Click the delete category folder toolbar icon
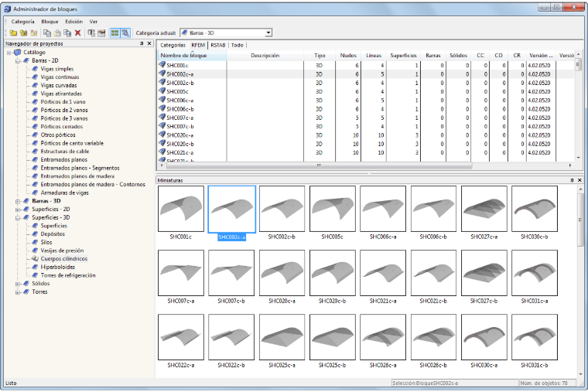This screenshot has width=588, height=392. (34, 33)
